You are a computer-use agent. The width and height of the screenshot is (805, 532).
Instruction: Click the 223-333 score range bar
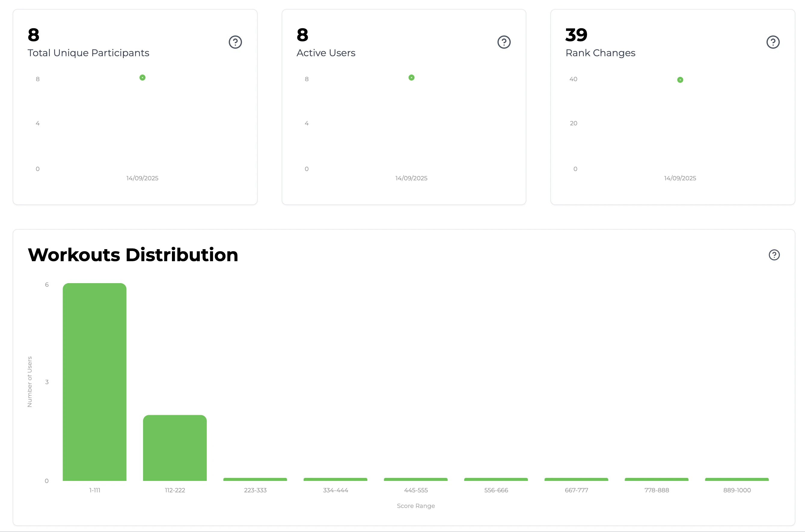[x=255, y=479]
